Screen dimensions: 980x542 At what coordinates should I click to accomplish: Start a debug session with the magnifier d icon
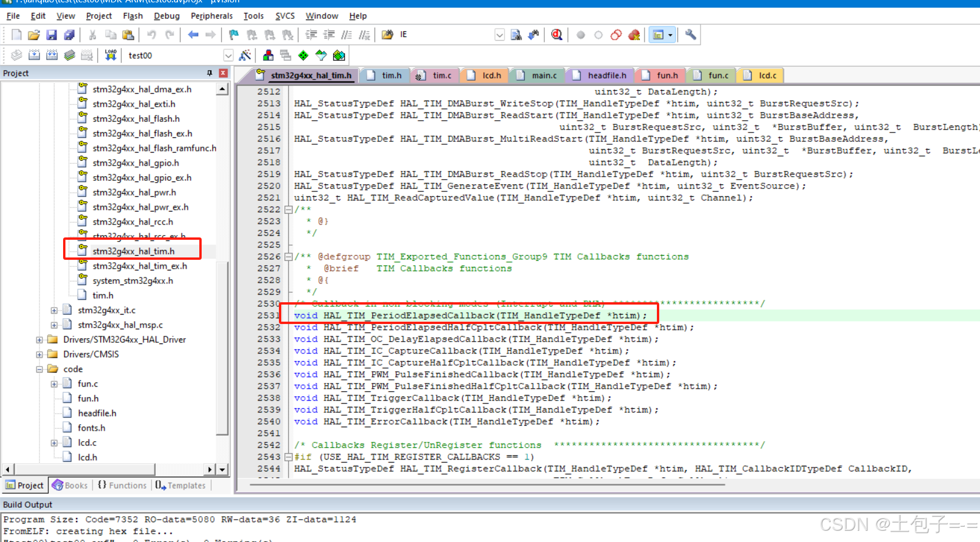[x=557, y=35]
